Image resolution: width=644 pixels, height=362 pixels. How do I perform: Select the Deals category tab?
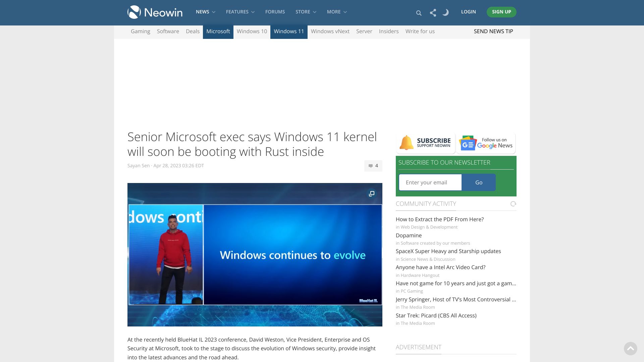pyautogui.click(x=193, y=32)
